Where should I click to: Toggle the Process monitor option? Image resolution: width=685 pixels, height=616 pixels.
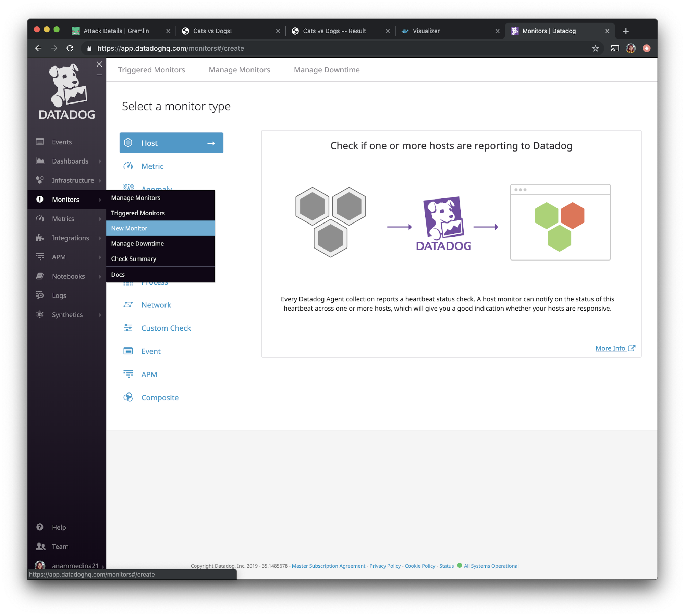(x=155, y=282)
